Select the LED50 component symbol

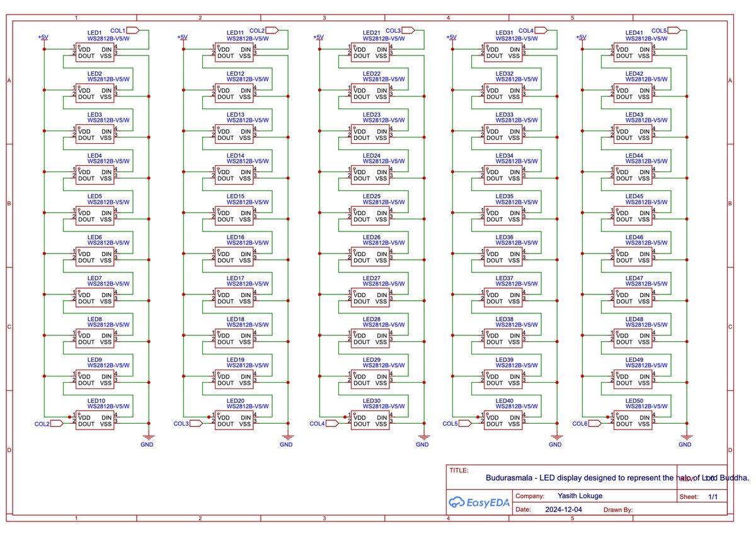tap(633, 421)
